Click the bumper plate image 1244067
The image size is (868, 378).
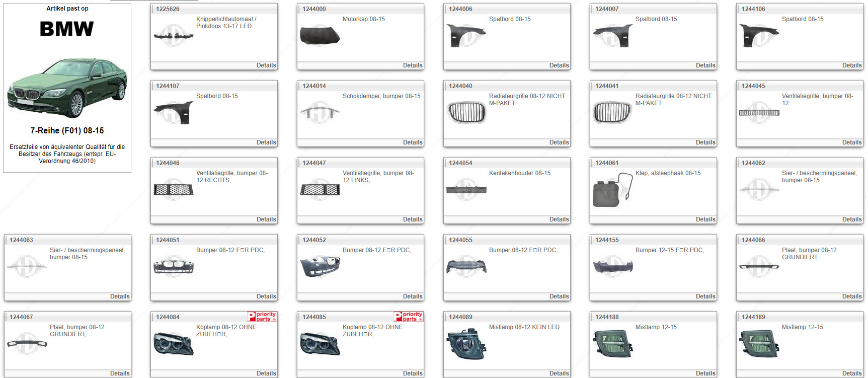(27, 344)
